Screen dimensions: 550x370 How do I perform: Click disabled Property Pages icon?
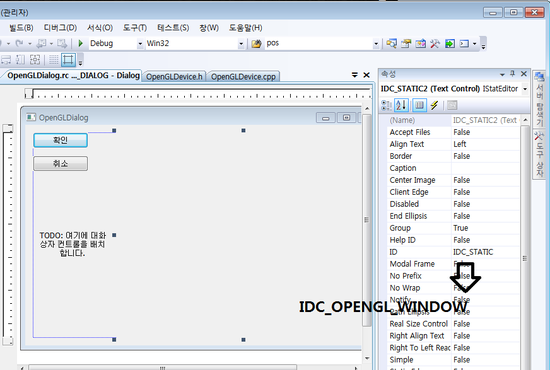[452, 105]
